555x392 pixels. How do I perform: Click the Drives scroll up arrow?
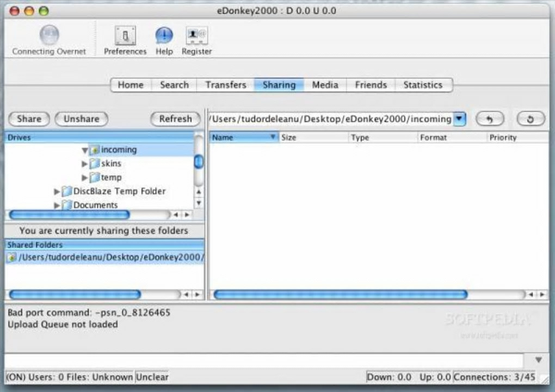point(199,192)
